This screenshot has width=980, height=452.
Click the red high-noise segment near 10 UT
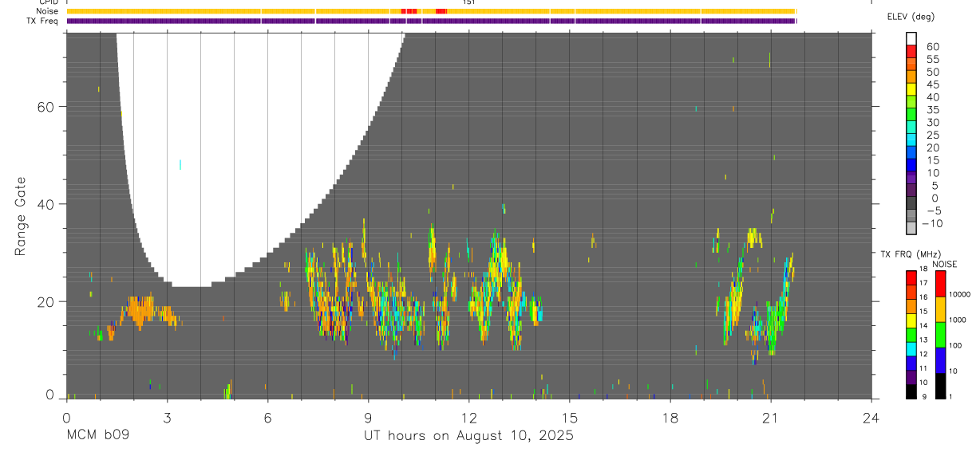409,11
